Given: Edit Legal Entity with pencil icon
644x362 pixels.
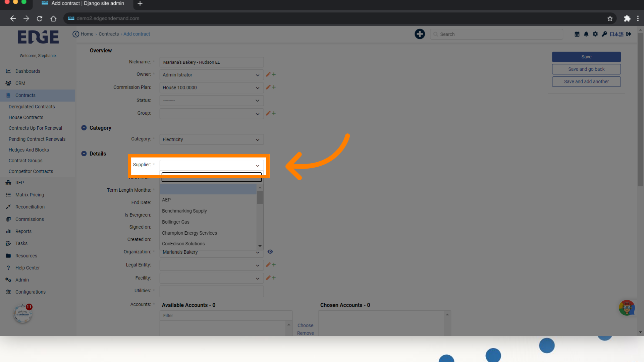Looking at the screenshot, I should (268, 265).
